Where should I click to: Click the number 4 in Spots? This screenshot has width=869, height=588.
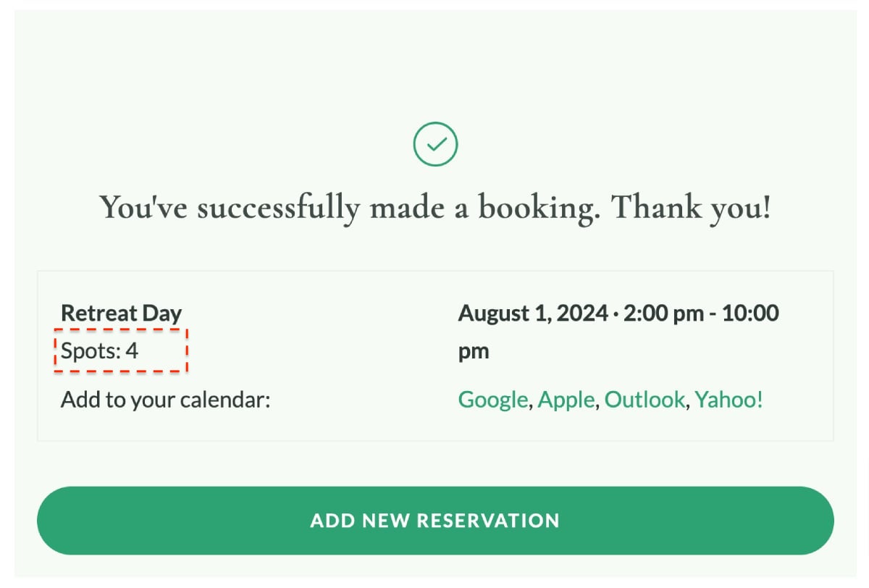[131, 351]
